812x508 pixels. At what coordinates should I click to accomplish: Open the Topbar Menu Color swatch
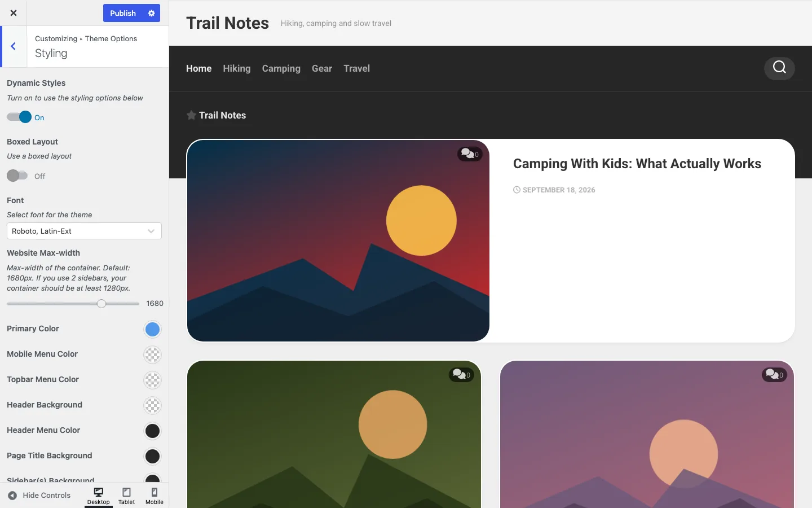tap(152, 380)
